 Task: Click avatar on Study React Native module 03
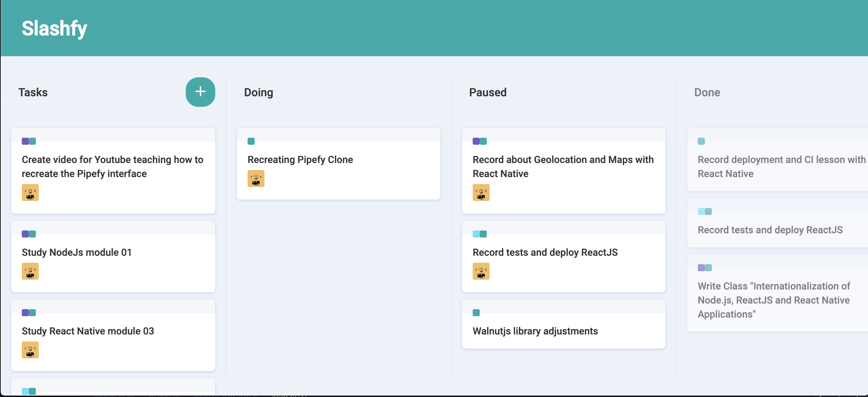click(x=30, y=350)
